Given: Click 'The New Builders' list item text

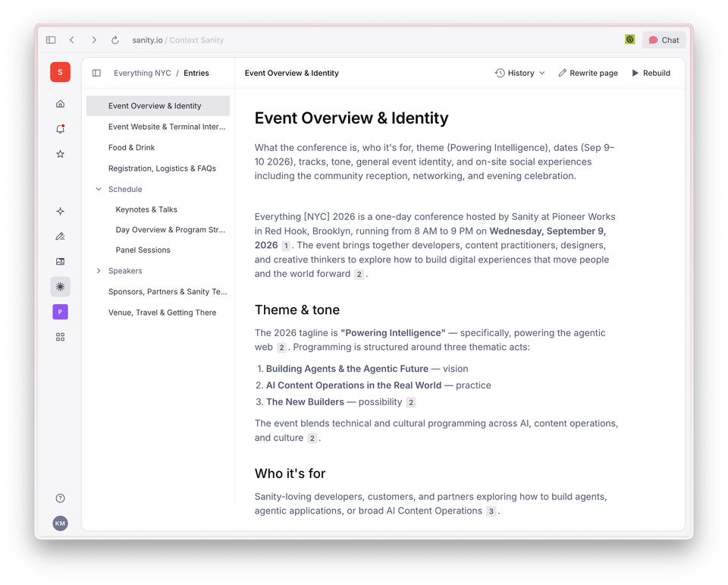Looking at the screenshot, I should (x=305, y=402).
